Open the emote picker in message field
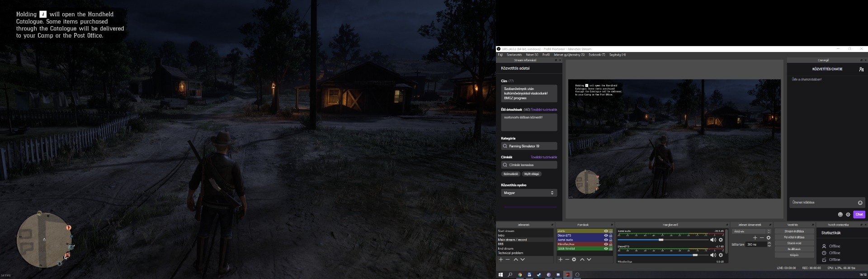Viewport: 868px width, 279px height. (860, 203)
